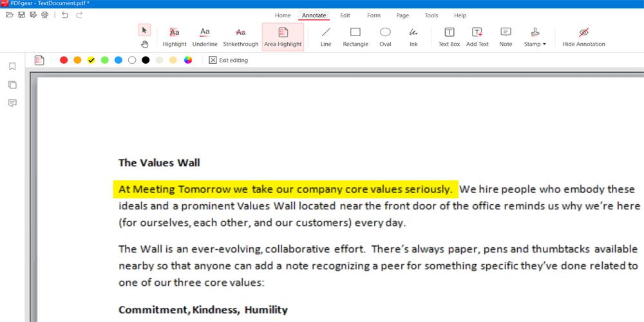The image size is (644, 322).
Task: Click Exit editing button
Action: [x=229, y=60]
